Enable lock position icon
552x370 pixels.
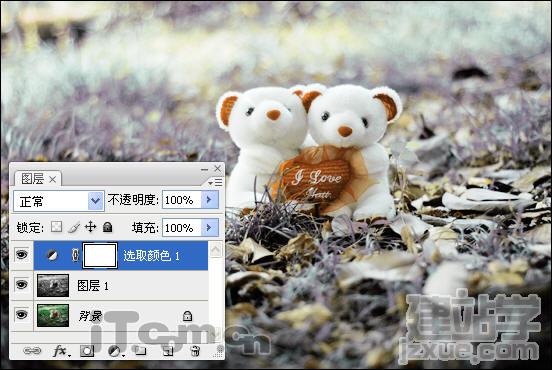[90, 227]
